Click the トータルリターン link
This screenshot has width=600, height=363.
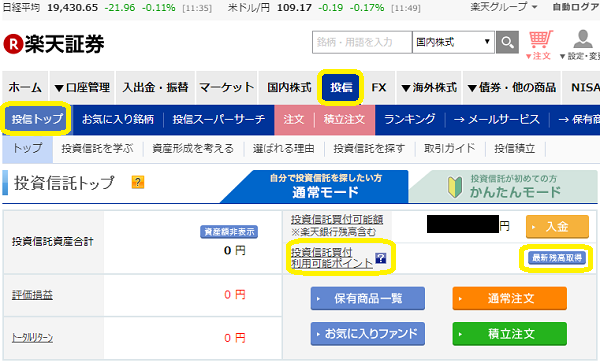tap(32, 338)
